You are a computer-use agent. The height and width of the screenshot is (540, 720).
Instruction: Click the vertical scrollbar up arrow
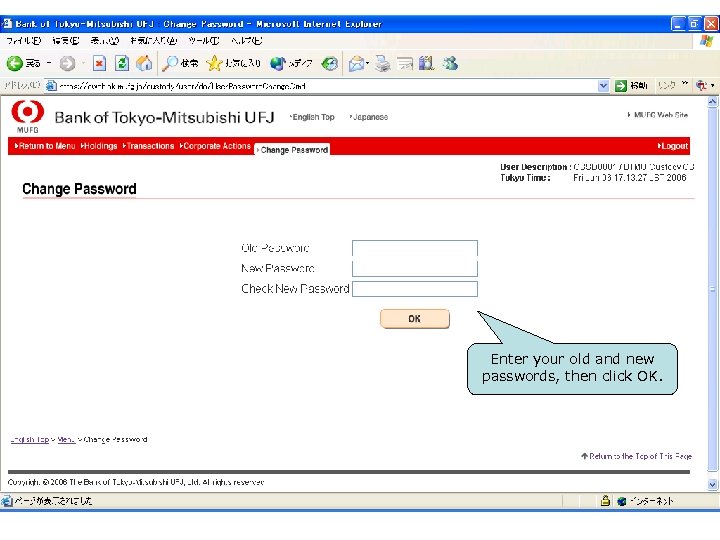point(712,102)
